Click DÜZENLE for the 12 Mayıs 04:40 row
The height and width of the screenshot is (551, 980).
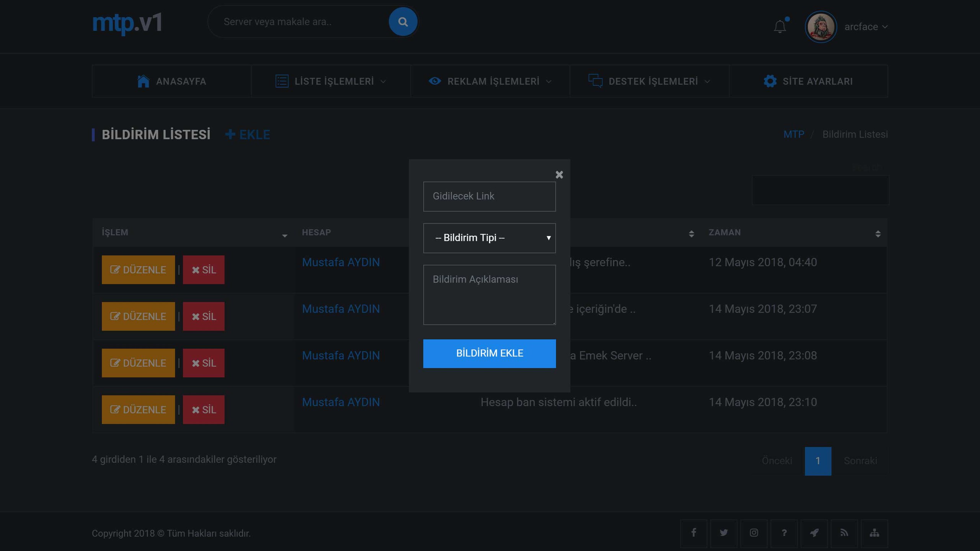(x=138, y=270)
